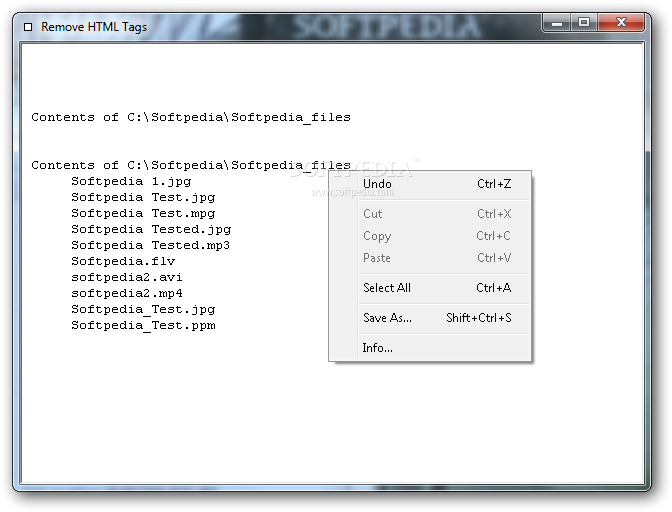Image resolution: width=672 pixels, height=512 pixels.
Task: Choose Select All in the context menu
Action: [430, 288]
